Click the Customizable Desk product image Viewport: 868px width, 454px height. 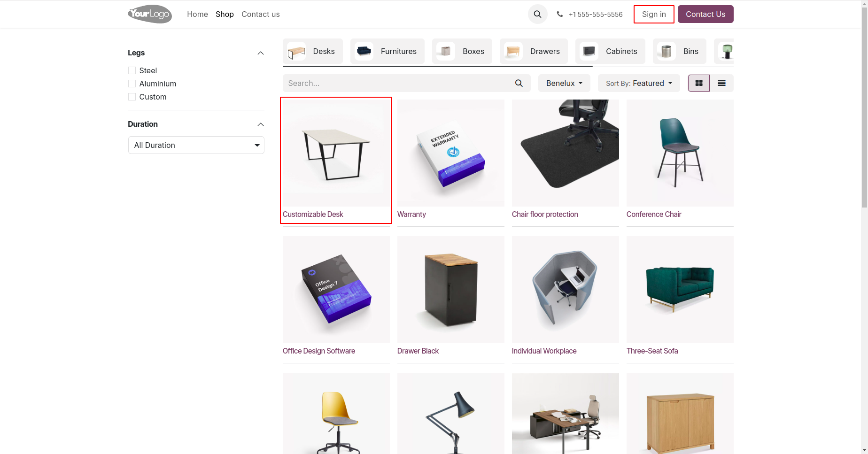(x=336, y=153)
